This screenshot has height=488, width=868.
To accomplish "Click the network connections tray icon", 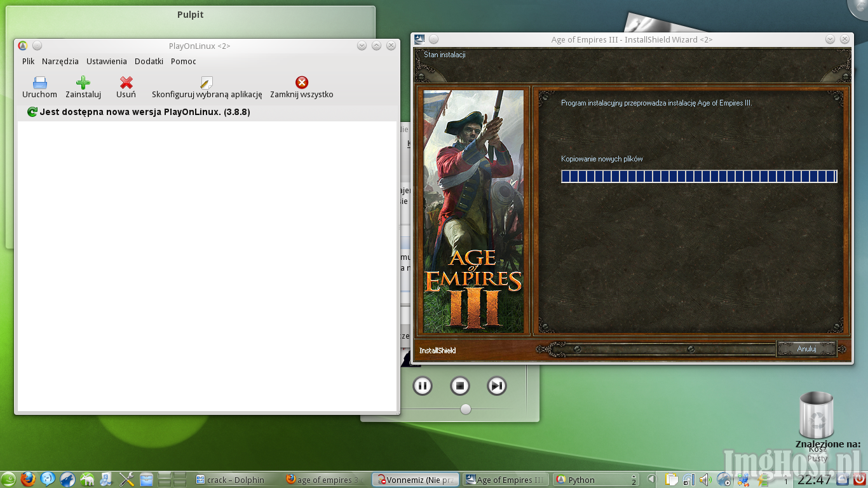I will pyautogui.click(x=743, y=480).
